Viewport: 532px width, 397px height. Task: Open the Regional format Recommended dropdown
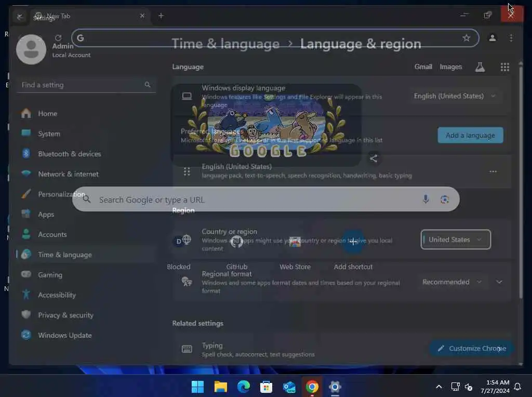pyautogui.click(x=451, y=282)
